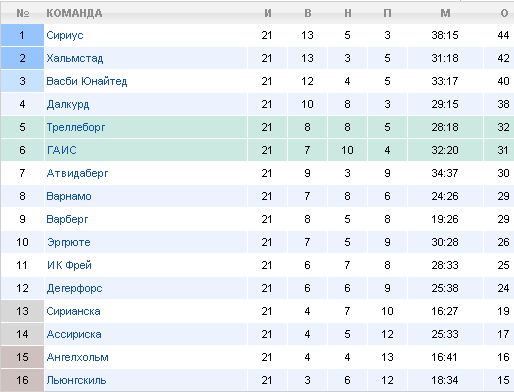This screenshot has height=392, width=514.
Task: Select the Варберг team link
Action: coord(67,219)
